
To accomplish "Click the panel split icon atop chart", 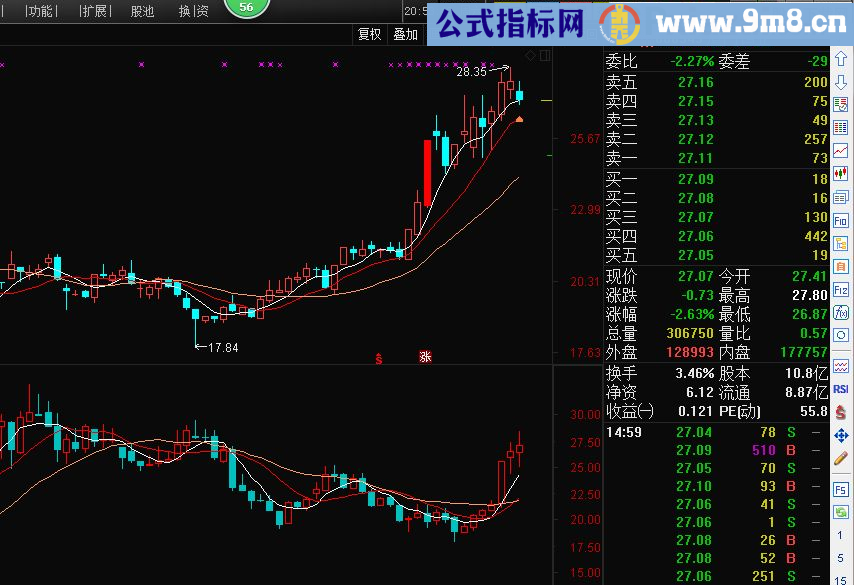I will click(545, 55).
